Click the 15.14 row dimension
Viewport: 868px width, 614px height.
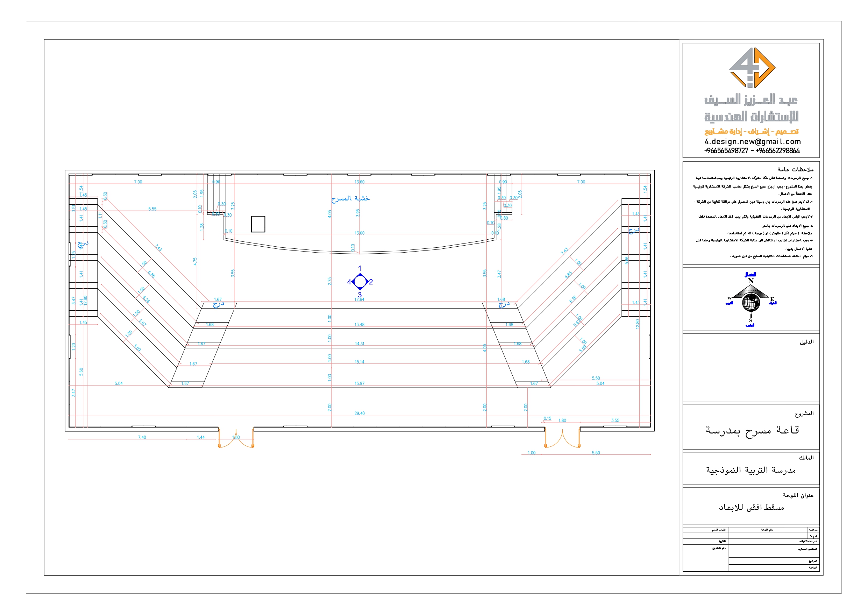(360, 362)
